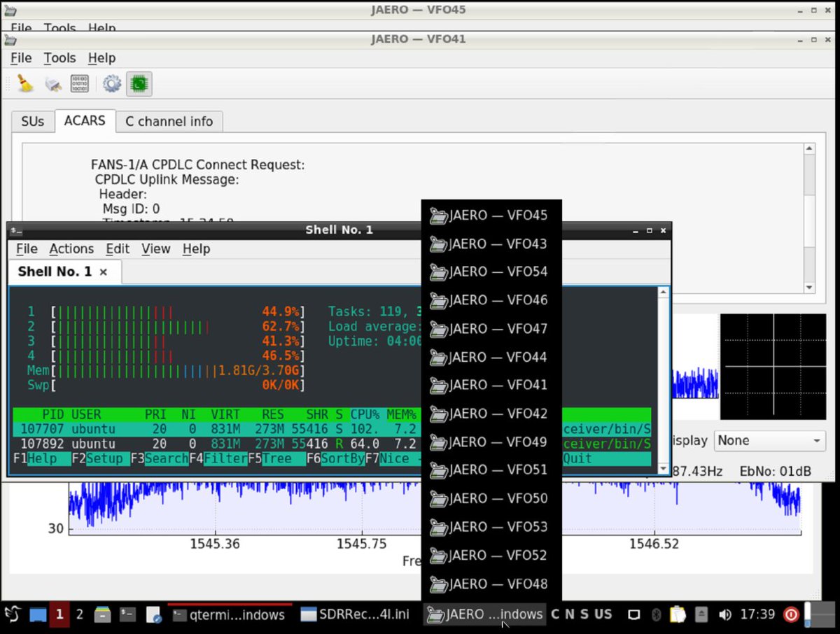Click F3 Search in htop footer
Image resolution: width=840 pixels, height=634 pixels.
pos(160,459)
